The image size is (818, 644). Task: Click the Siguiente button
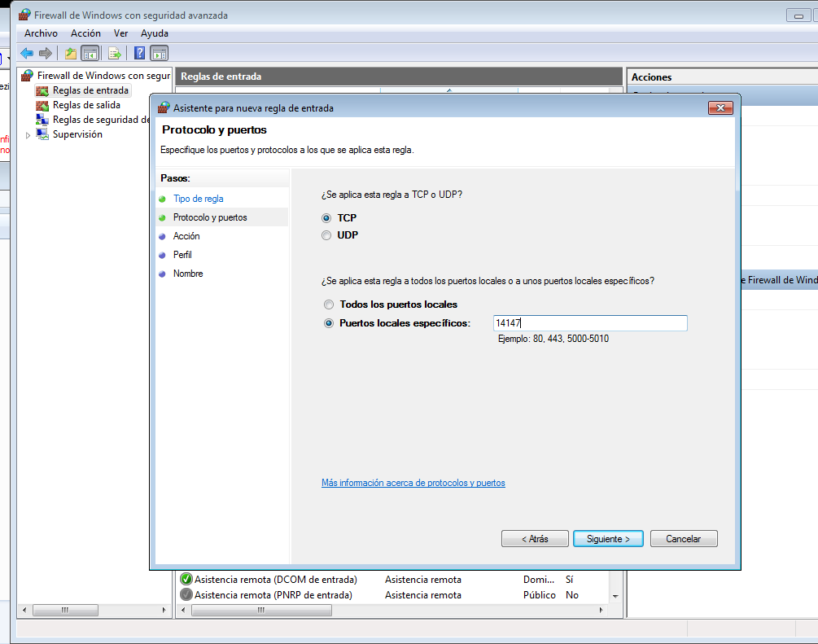pyautogui.click(x=608, y=539)
